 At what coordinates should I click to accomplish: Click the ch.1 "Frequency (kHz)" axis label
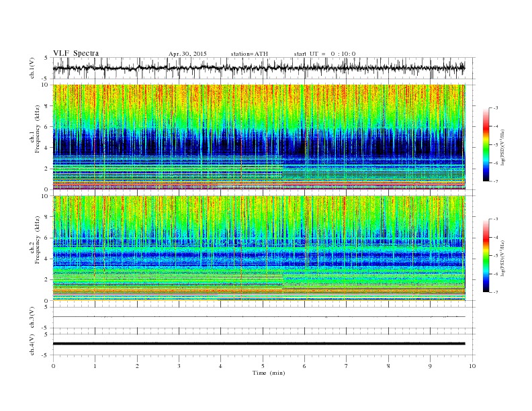[x=37, y=129]
